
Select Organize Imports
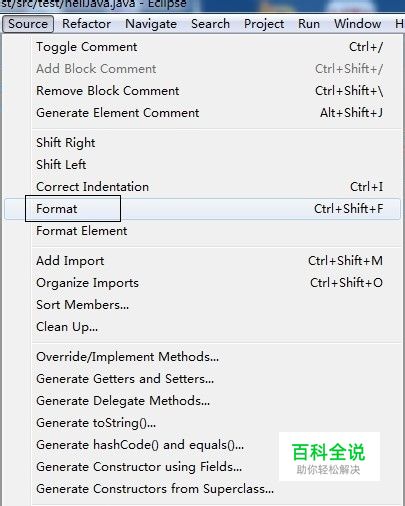click(x=202, y=283)
